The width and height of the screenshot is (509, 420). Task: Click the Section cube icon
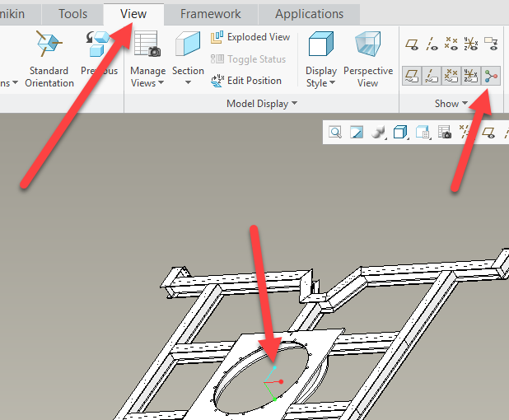click(x=188, y=44)
